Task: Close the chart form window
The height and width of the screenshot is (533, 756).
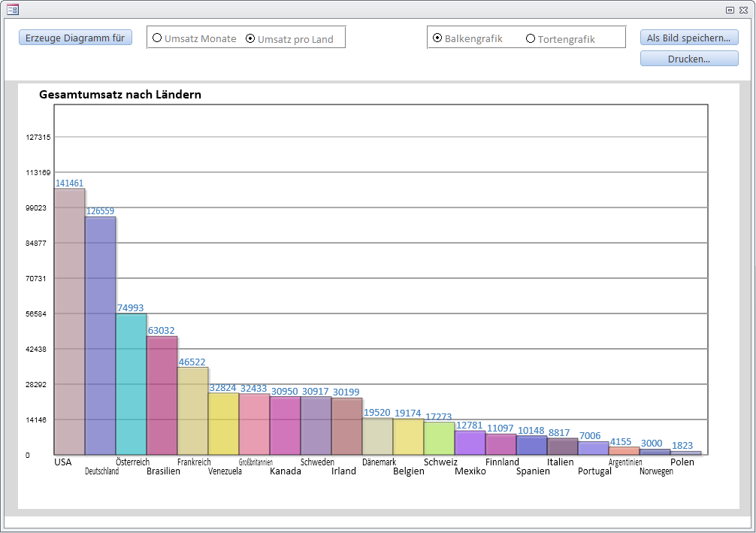Action: pyautogui.click(x=742, y=10)
